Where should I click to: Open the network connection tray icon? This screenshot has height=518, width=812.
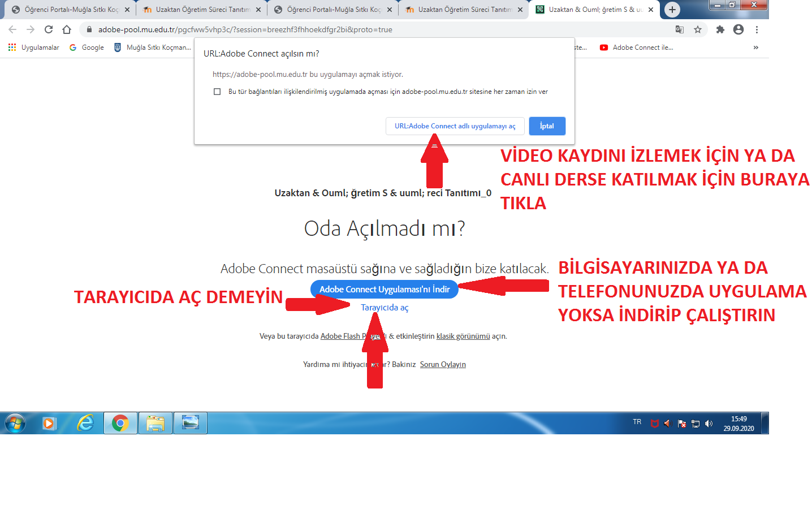[x=696, y=424]
